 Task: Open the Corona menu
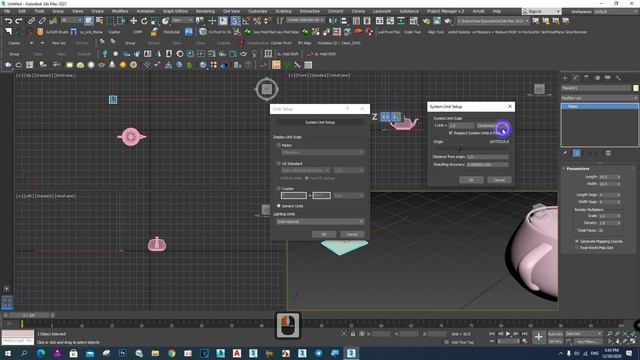pyautogui.click(x=358, y=11)
